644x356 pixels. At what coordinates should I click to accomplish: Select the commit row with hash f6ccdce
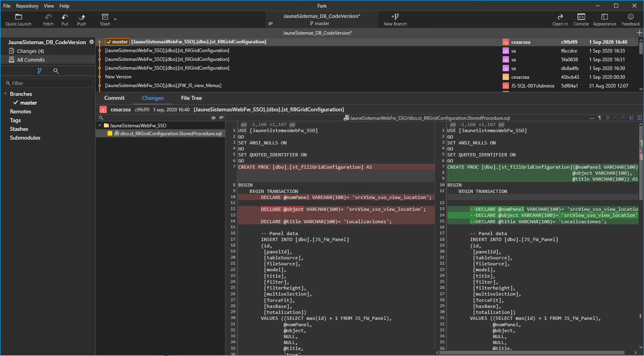click(x=367, y=51)
